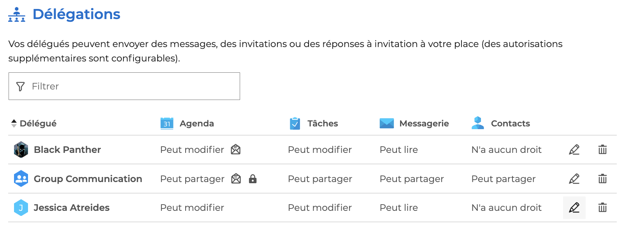This screenshot has width=644, height=226.
Task: Select the Group Communication delegate name
Action: [x=88, y=179]
